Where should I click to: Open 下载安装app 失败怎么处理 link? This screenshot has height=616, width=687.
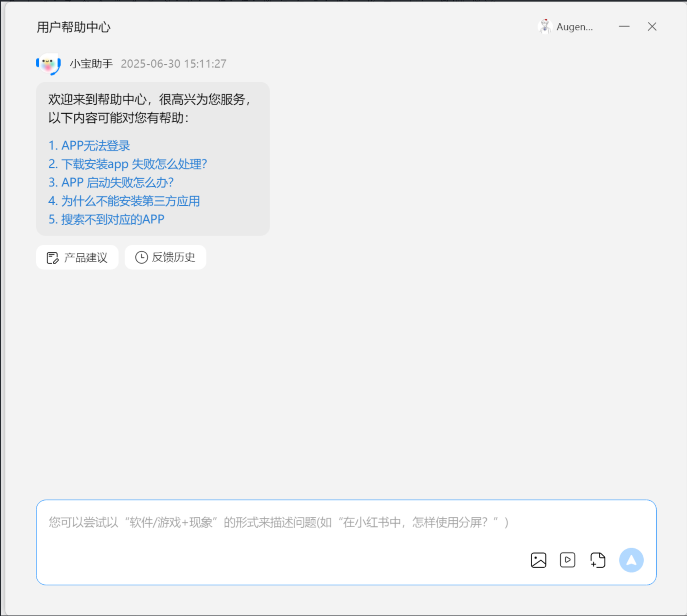pyautogui.click(x=128, y=164)
